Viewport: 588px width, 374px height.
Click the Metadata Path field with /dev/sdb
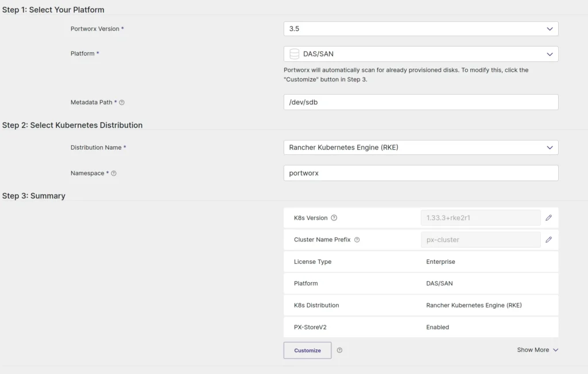point(420,102)
